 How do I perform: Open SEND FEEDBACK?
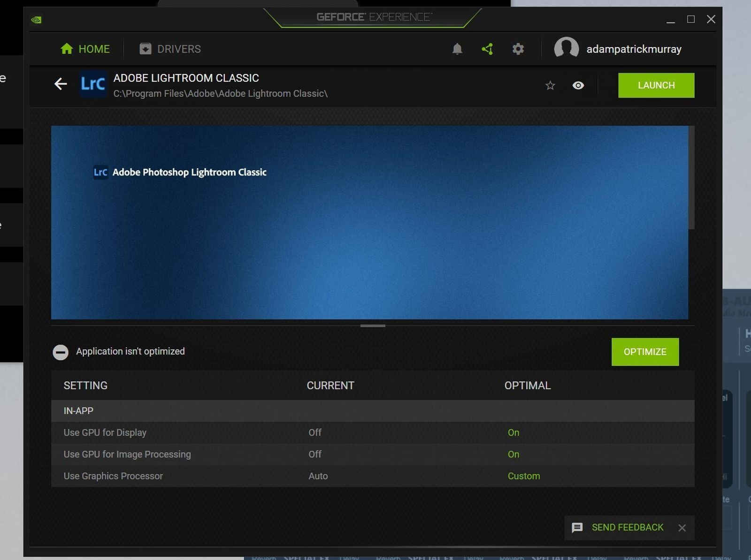click(x=628, y=528)
